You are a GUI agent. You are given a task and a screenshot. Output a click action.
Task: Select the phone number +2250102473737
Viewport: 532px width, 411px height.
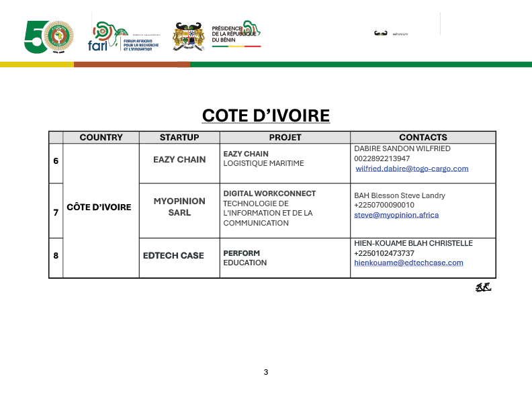pos(384,253)
